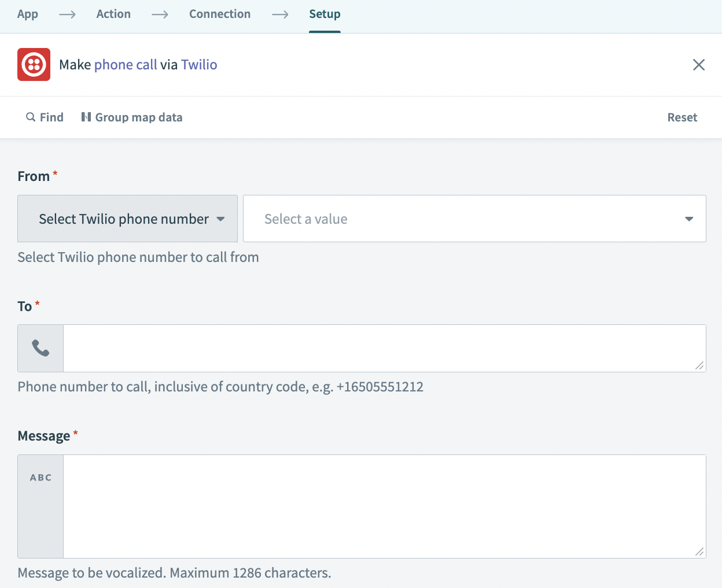Click the Group map data icon

[86, 117]
